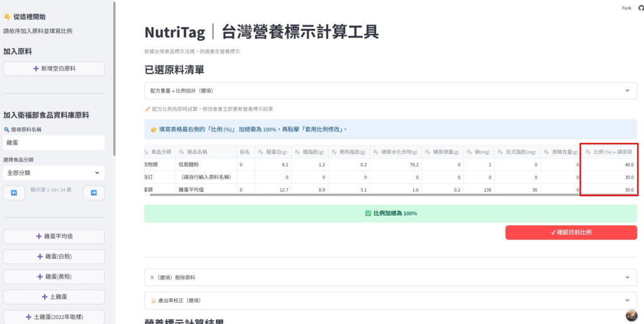Confirm ratios with 確認目前比例 button

click(x=571, y=232)
